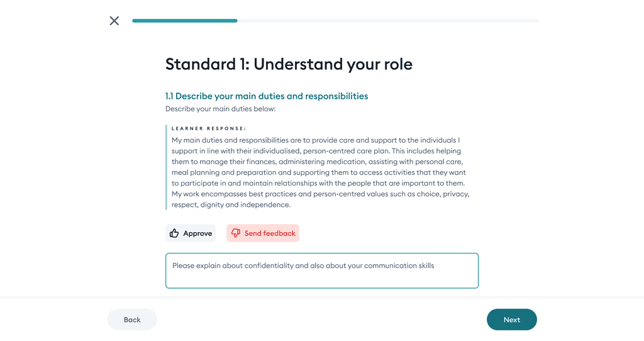Click the word confidentiality in feedback box
The width and height of the screenshot is (644, 341).
(x=269, y=266)
